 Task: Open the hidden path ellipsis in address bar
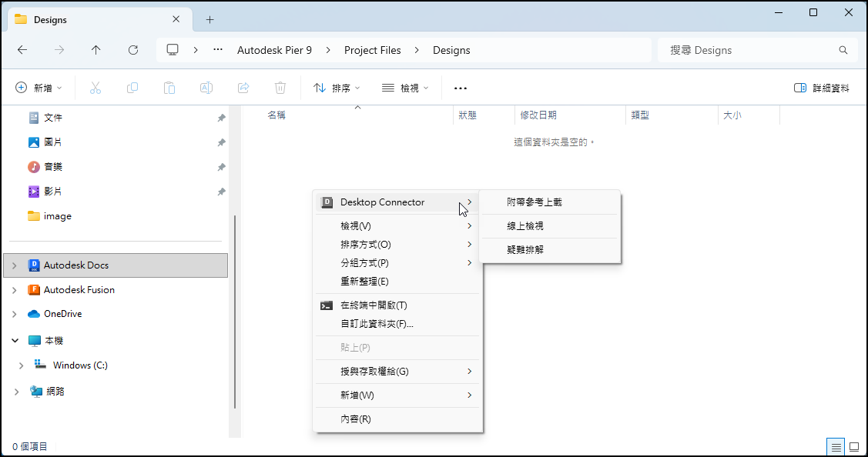218,50
